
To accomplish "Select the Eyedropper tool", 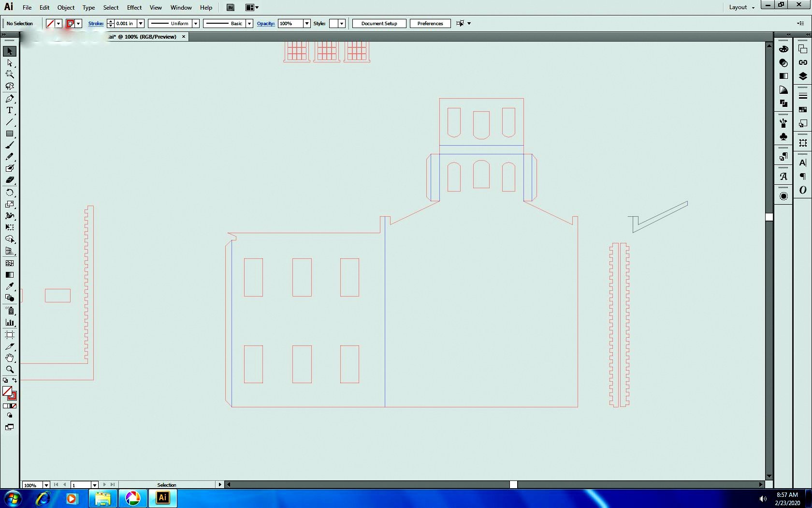I will pyautogui.click(x=10, y=286).
